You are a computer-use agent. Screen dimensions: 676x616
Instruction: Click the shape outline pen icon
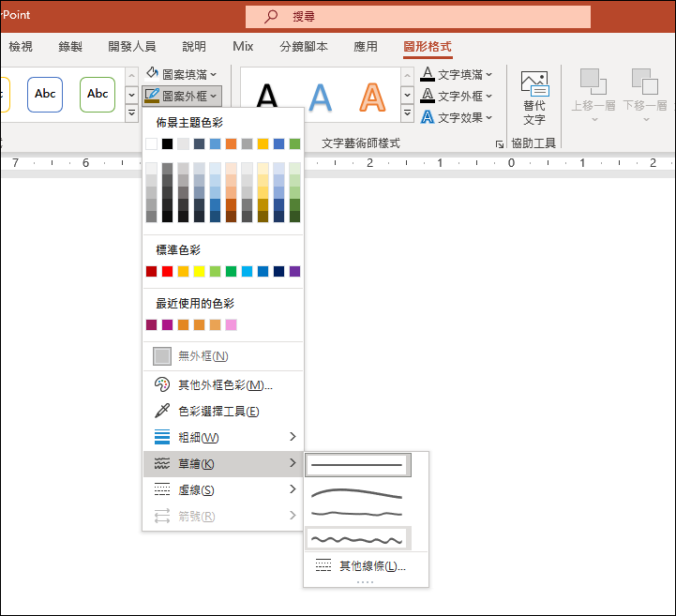point(152,96)
